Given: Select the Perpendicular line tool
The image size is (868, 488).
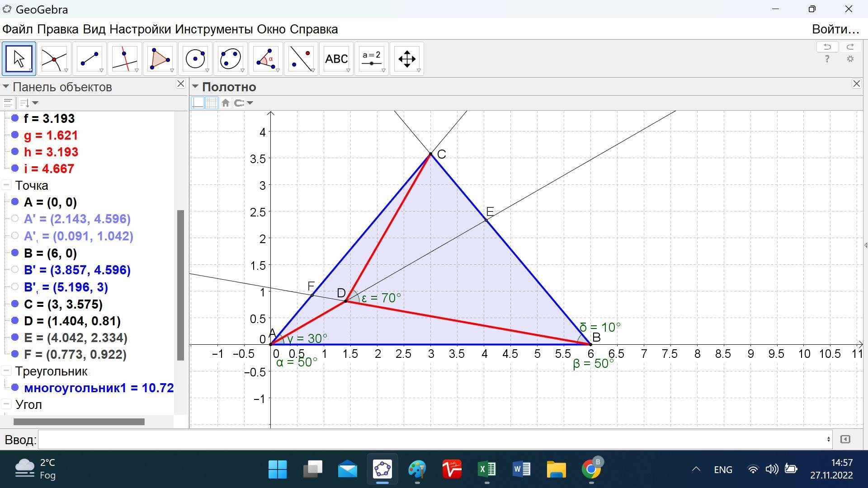Looking at the screenshot, I should 125,59.
